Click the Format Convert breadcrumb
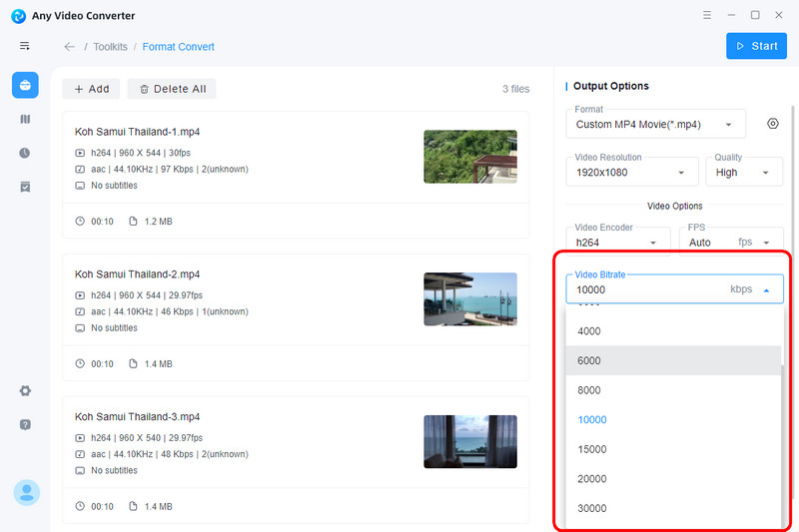This screenshot has height=532, width=799. (x=179, y=47)
